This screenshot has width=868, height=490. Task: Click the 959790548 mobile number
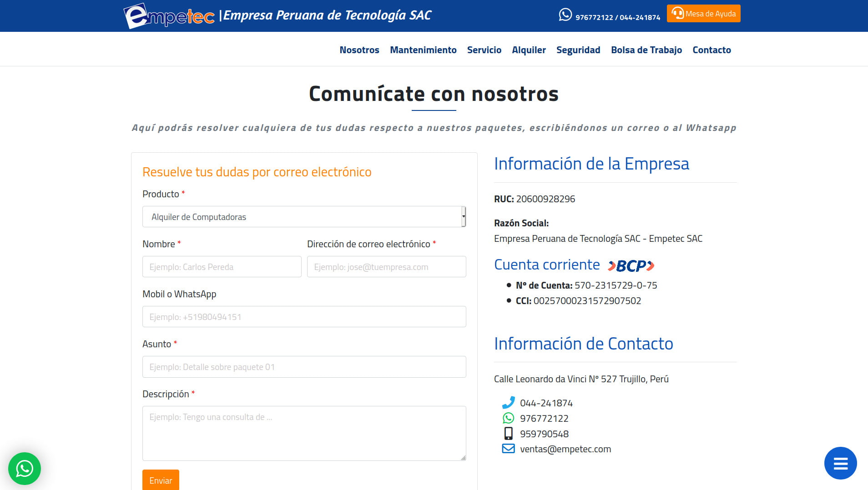pyautogui.click(x=544, y=434)
